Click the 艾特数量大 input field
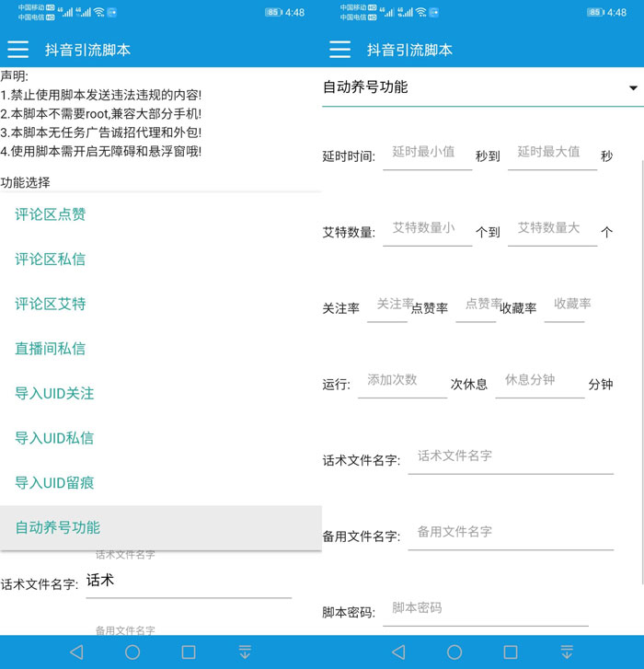 pyautogui.click(x=552, y=230)
